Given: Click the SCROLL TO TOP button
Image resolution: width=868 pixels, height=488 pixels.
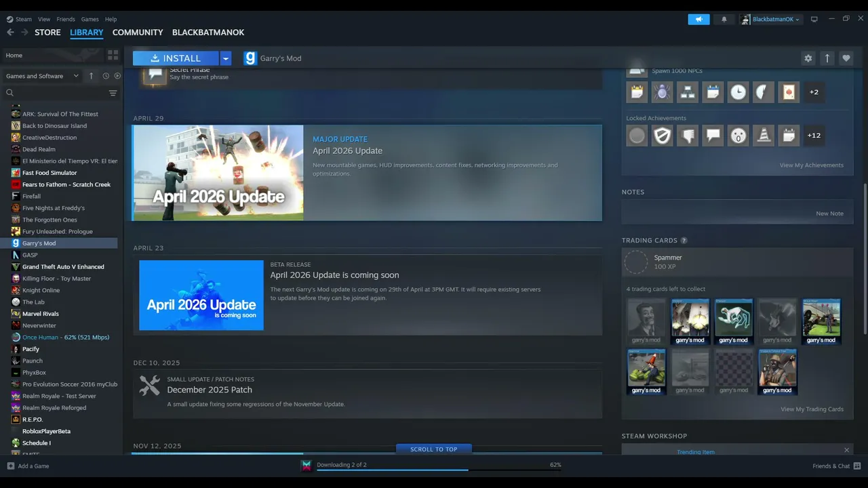Looking at the screenshot, I should coord(434,449).
